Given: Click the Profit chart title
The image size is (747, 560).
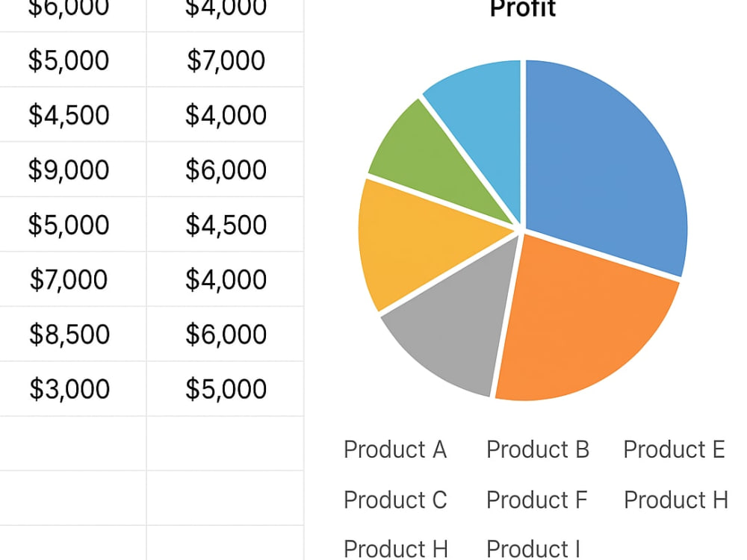Looking at the screenshot, I should 523,8.
